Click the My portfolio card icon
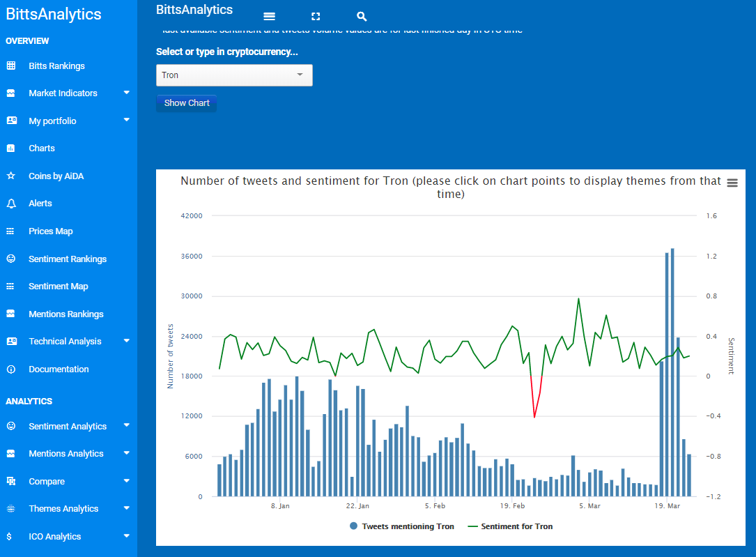The image size is (756, 557). [12, 121]
